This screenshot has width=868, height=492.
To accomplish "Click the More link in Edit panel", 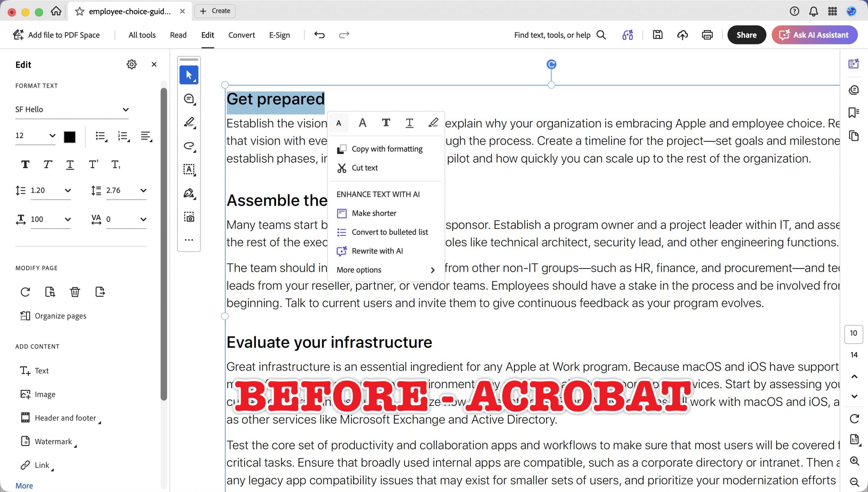I will tap(24, 486).
